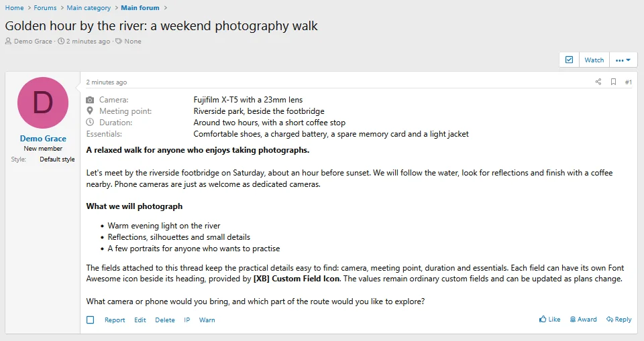Click the map pin icon beside Meeting point
This screenshot has width=644, height=341.
tap(90, 111)
